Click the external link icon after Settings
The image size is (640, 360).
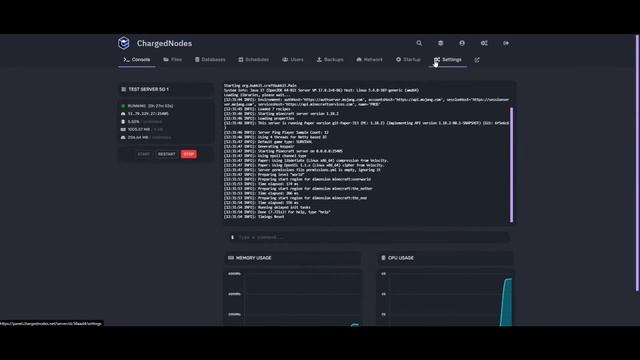(x=477, y=60)
